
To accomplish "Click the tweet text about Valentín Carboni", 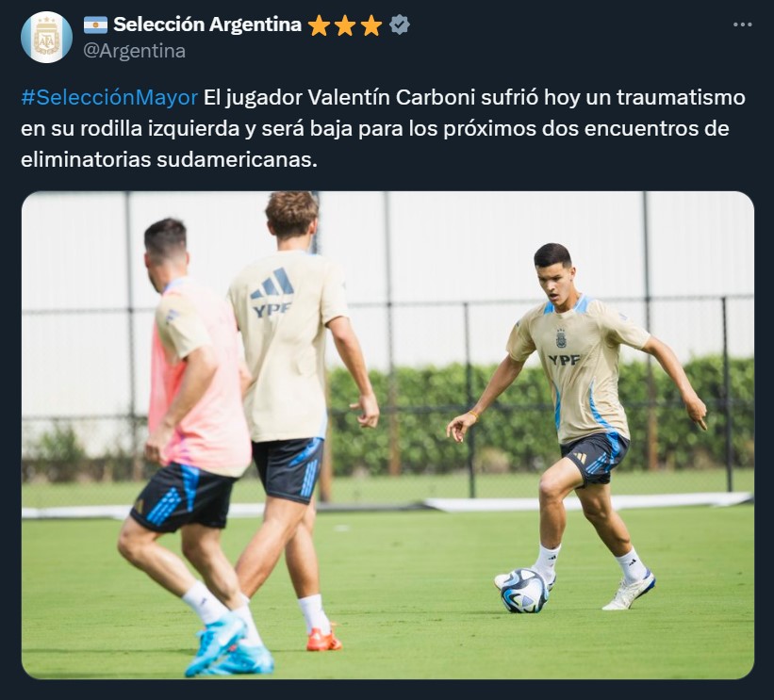I will pos(383,128).
